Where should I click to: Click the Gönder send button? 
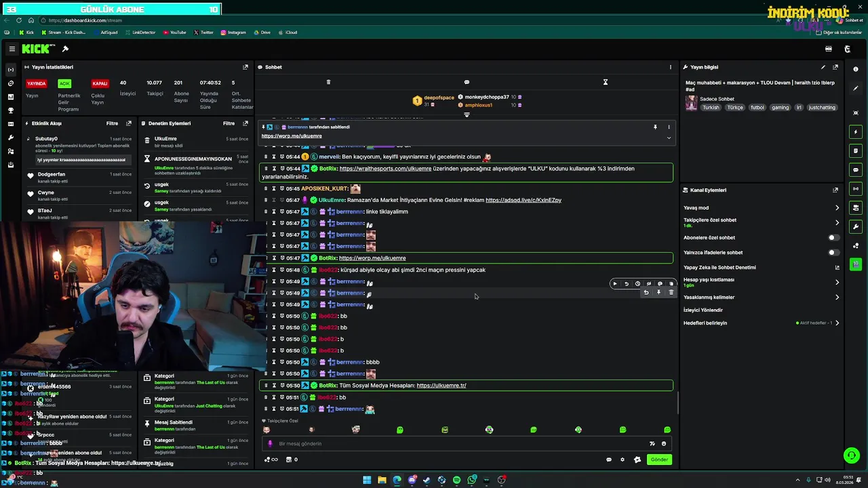click(x=659, y=460)
